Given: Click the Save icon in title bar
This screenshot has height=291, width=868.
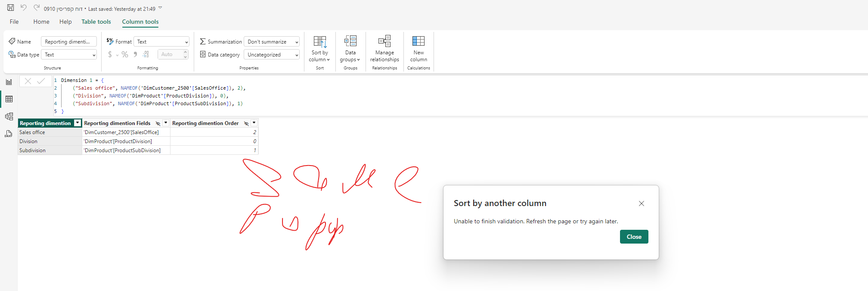Looking at the screenshot, I should click(11, 8).
